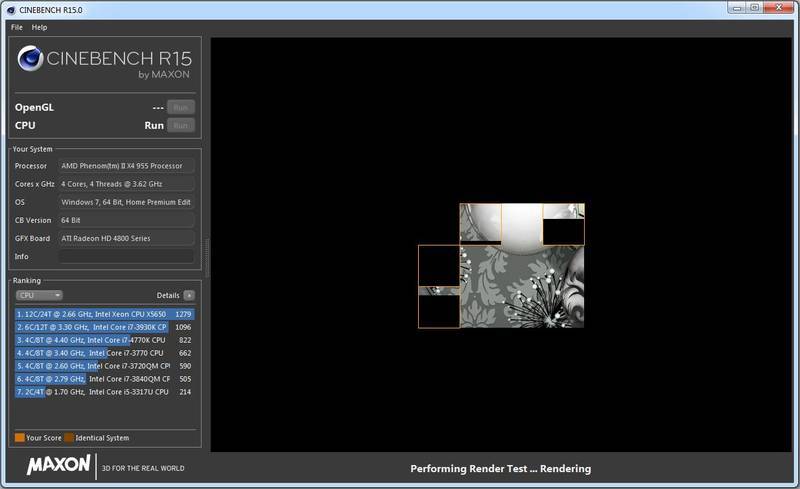Open the CPU ranking type dropdown

coord(39,295)
